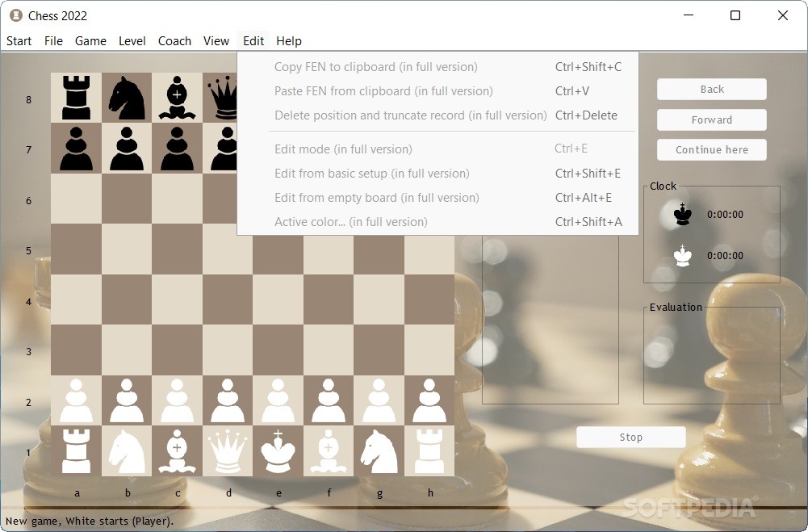Select the white knight on b1
Image resolution: width=808 pixels, height=532 pixels.
(126, 451)
